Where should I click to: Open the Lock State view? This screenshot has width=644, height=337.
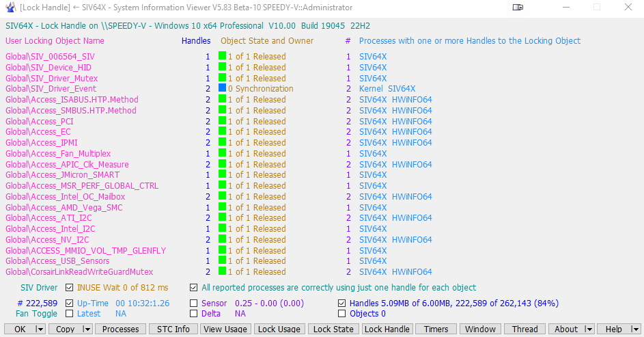(333, 329)
